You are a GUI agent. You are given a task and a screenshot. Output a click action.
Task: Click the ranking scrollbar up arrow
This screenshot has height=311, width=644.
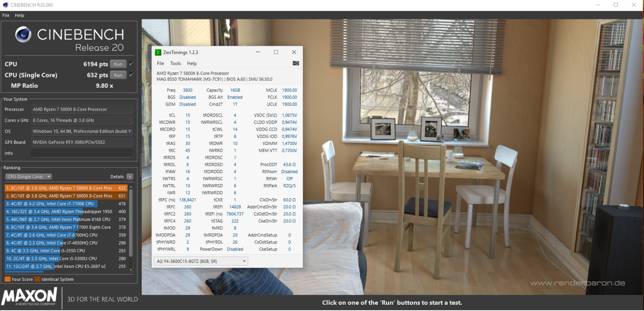click(x=131, y=187)
